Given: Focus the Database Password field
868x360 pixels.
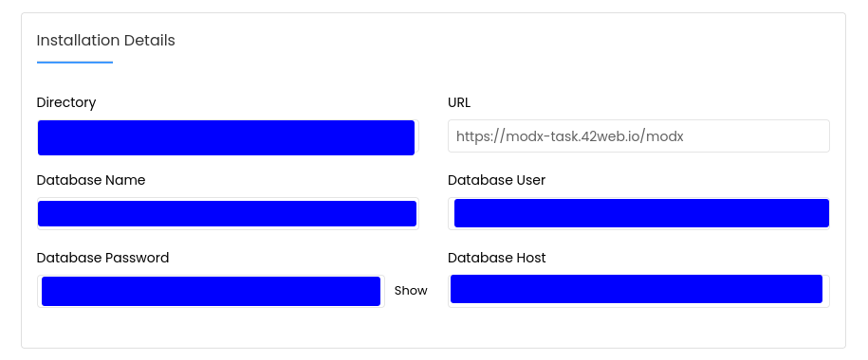Looking at the screenshot, I should pos(211,291).
